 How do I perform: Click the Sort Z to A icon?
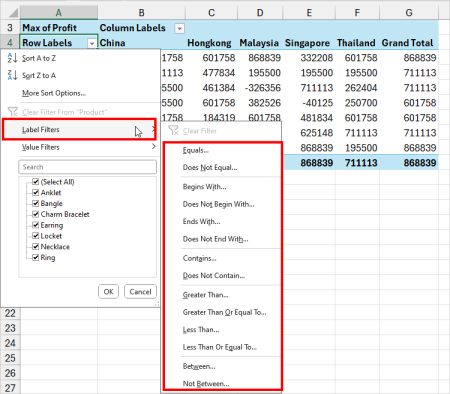tap(12, 75)
